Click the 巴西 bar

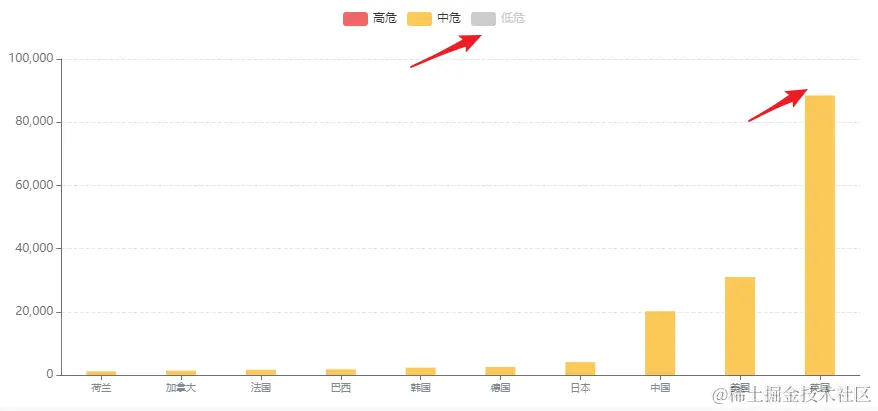tap(340, 371)
